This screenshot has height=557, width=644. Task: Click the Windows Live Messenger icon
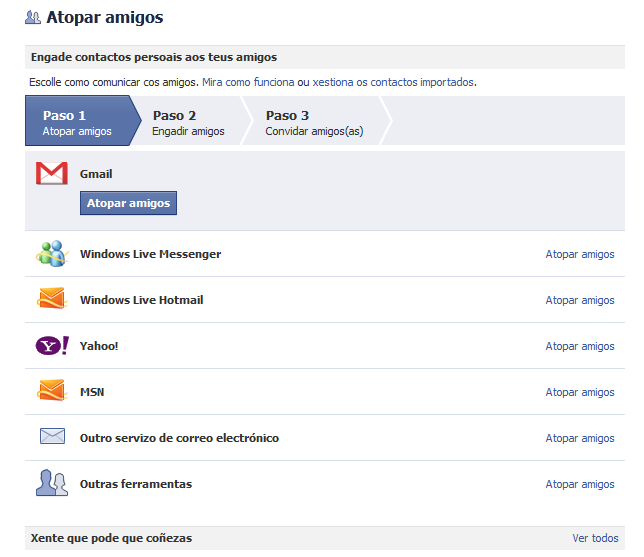click(x=51, y=254)
